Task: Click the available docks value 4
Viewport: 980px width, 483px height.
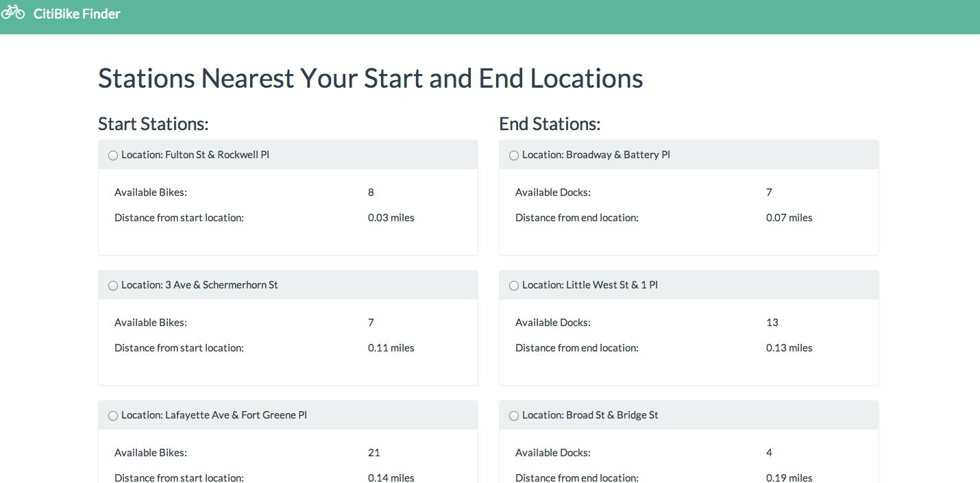Action: click(x=769, y=453)
